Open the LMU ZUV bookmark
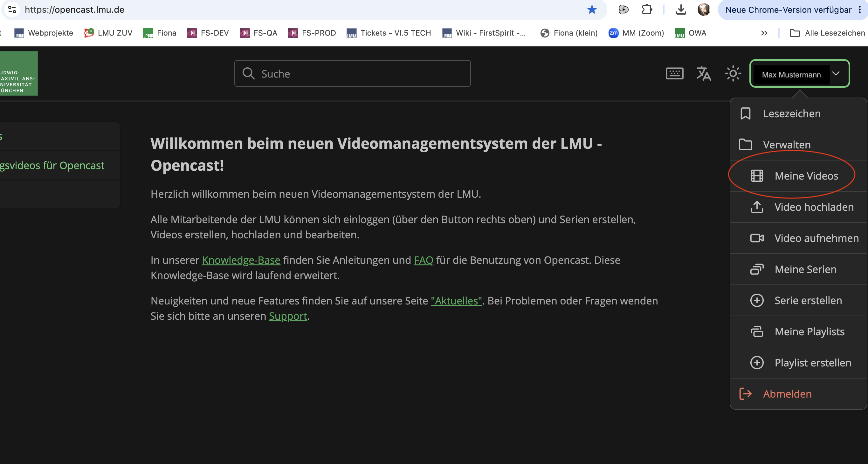 click(x=108, y=33)
